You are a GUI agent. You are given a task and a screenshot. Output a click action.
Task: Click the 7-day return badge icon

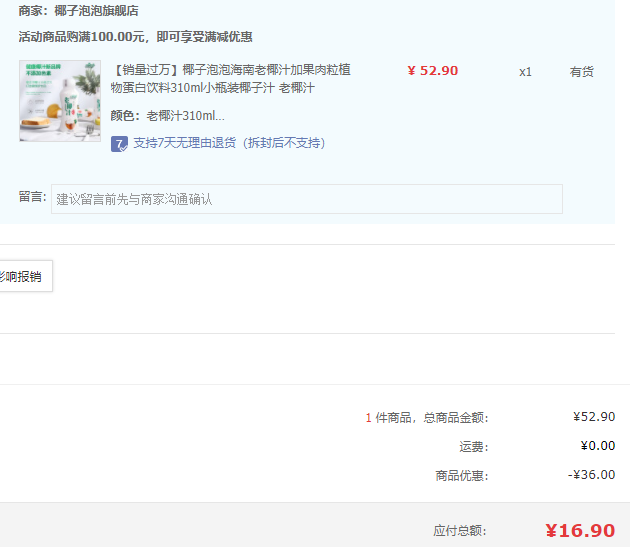[119, 143]
